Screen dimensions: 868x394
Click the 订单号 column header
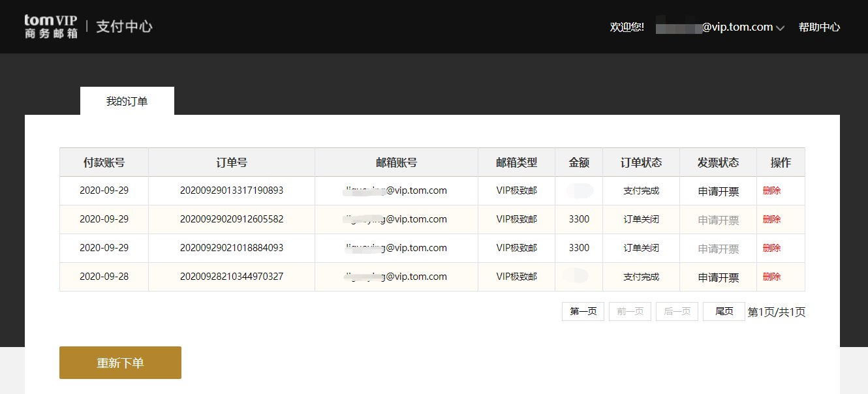click(x=232, y=162)
